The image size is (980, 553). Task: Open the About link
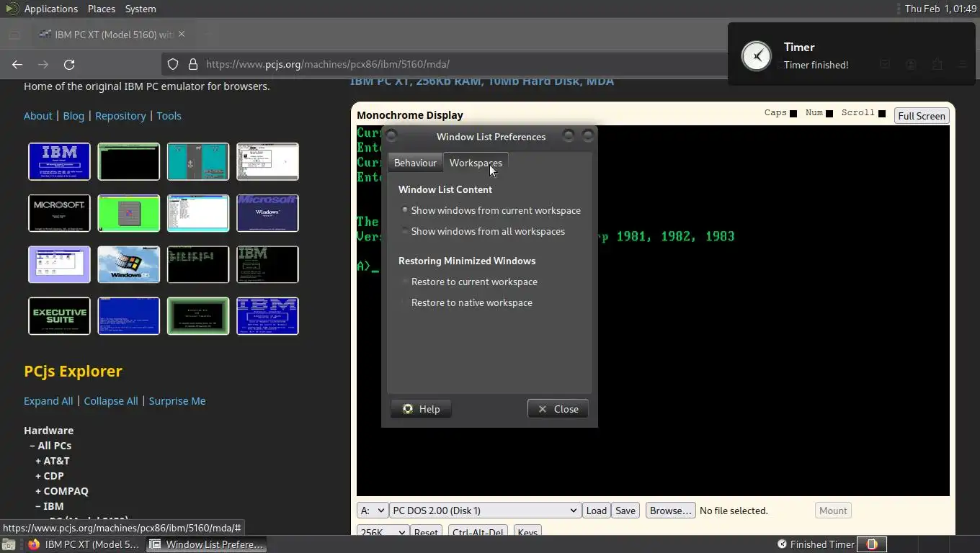coord(38,116)
